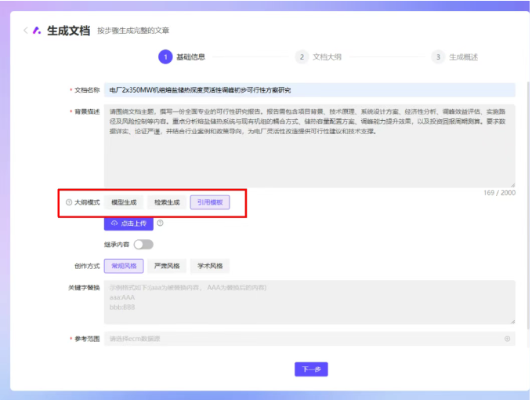Choose 常规风格 writing style
532x400 pixels.
123,266
